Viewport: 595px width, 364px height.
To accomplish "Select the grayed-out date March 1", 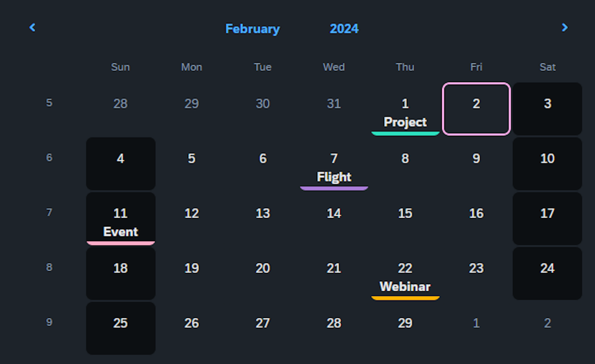I will (x=476, y=323).
